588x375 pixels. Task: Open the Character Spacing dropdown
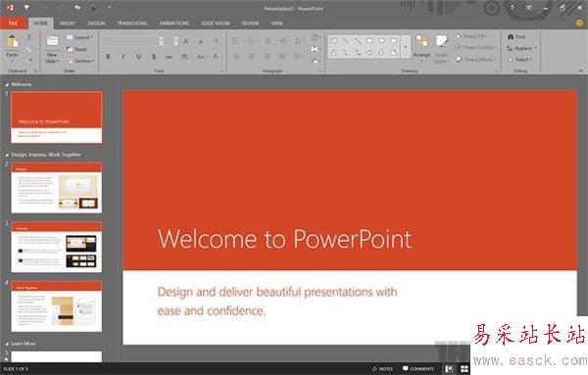186,57
